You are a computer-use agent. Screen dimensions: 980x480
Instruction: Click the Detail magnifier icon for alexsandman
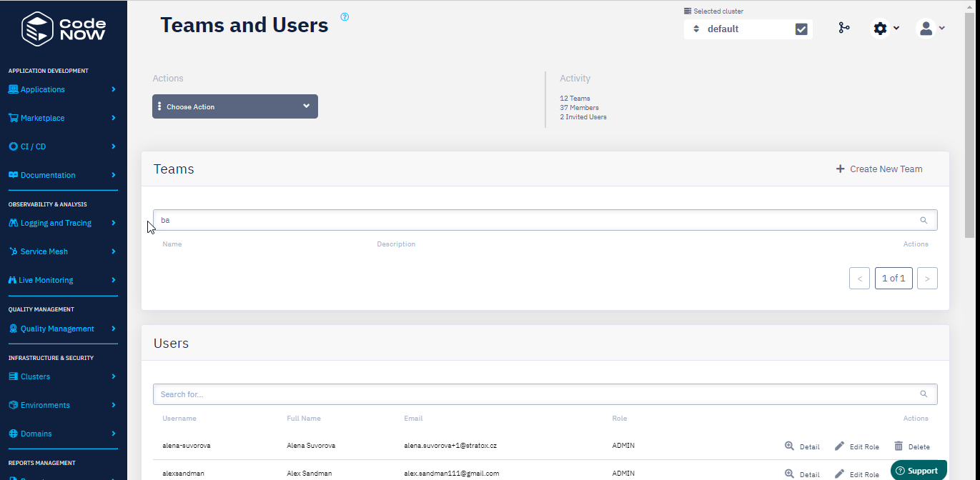point(789,474)
